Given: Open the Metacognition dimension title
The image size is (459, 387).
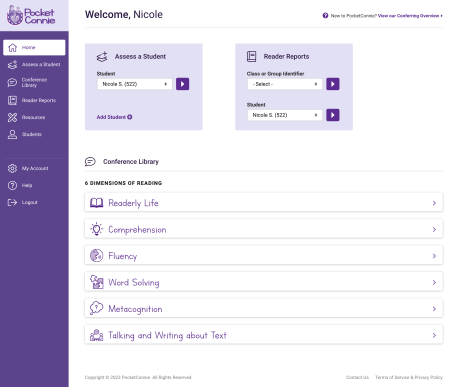Looking at the screenshot, I should tap(135, 309).
